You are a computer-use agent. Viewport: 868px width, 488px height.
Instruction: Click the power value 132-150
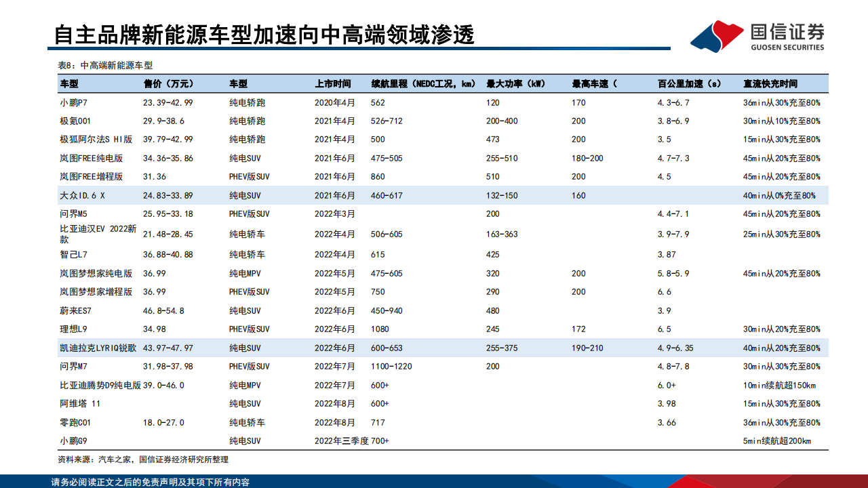(502, 195)
